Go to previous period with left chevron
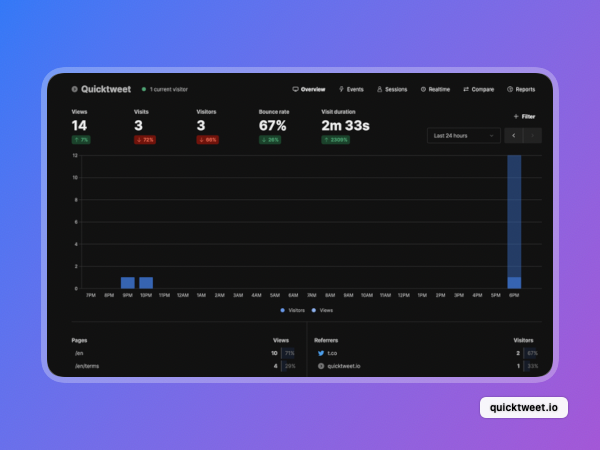Image resolution: width=600 pixels, height=450 pixels. point(514,135)
